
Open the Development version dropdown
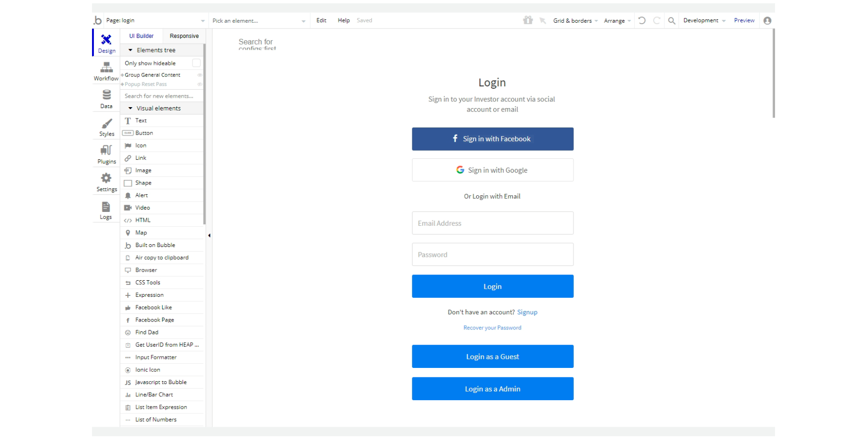704,20
